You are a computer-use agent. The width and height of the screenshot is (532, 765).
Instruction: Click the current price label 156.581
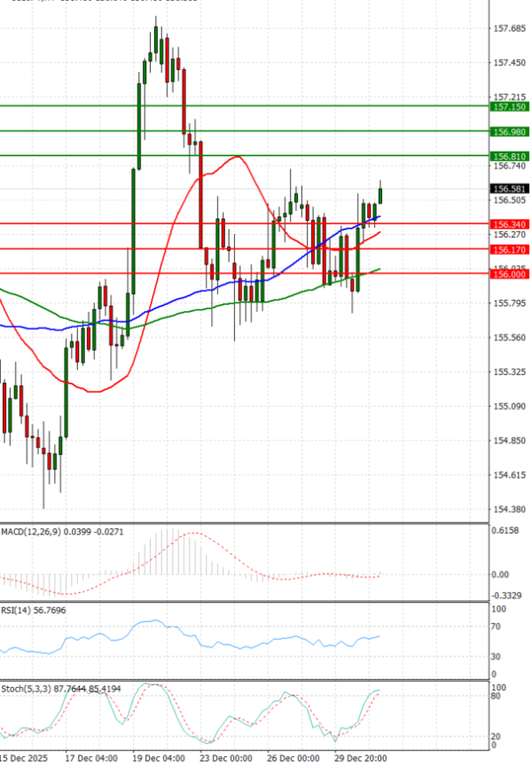coord(508,189)
